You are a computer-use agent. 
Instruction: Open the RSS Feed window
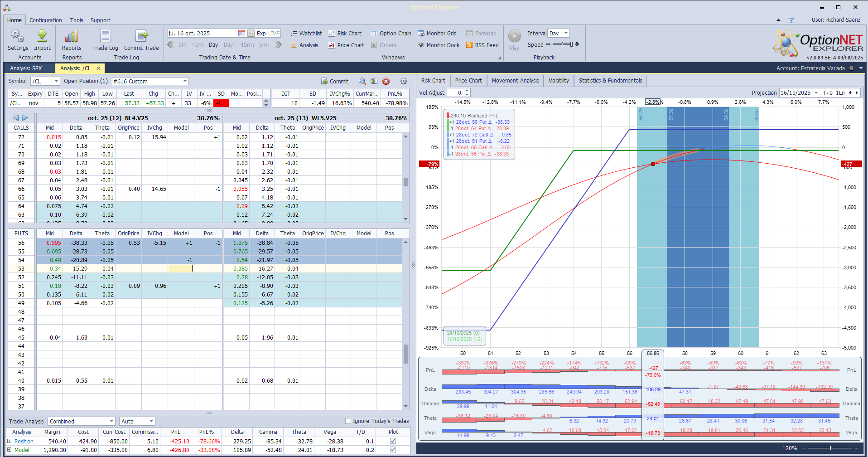tap(482, 45)
